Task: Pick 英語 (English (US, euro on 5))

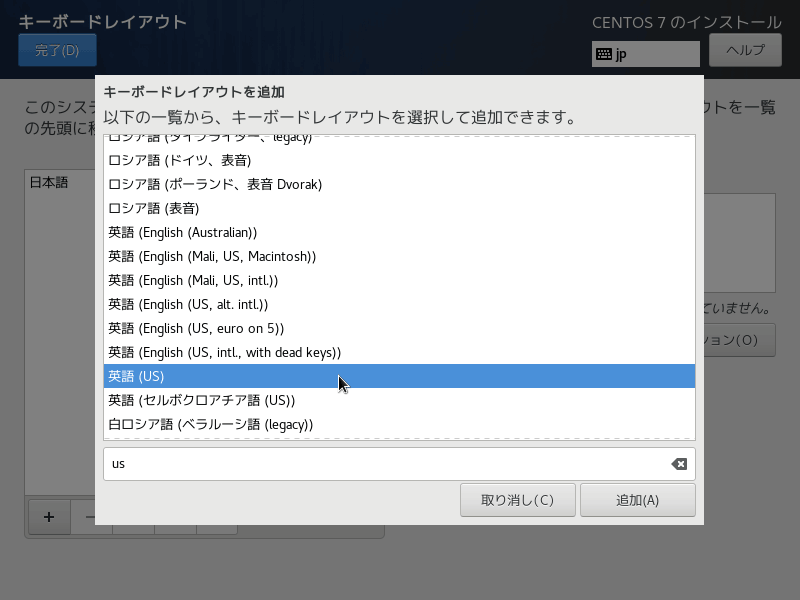Action: 196,328
